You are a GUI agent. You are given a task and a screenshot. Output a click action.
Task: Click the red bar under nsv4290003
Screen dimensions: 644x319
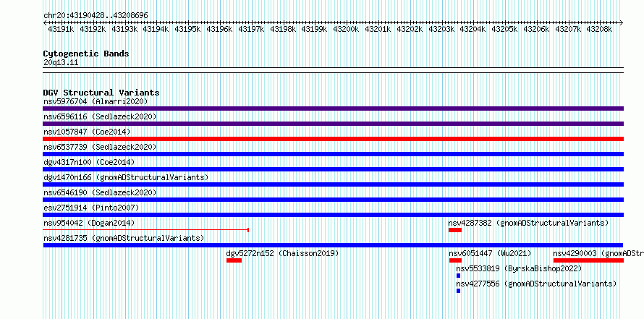[x=588, y=260]
